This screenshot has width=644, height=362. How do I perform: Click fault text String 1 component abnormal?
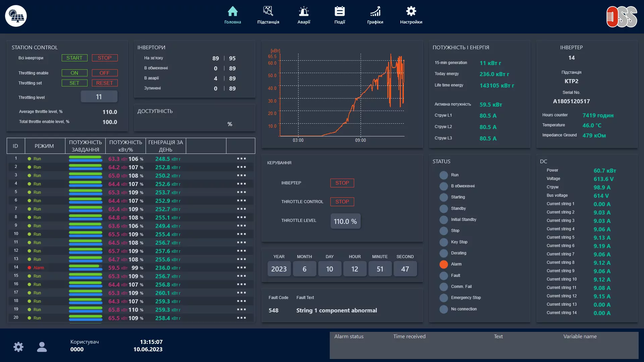336,310
